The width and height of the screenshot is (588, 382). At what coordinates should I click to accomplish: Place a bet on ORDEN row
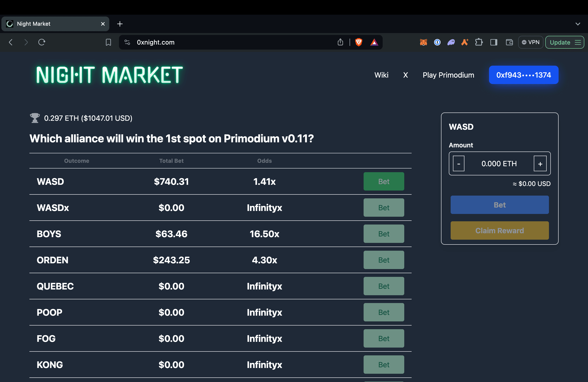(384, 260)
